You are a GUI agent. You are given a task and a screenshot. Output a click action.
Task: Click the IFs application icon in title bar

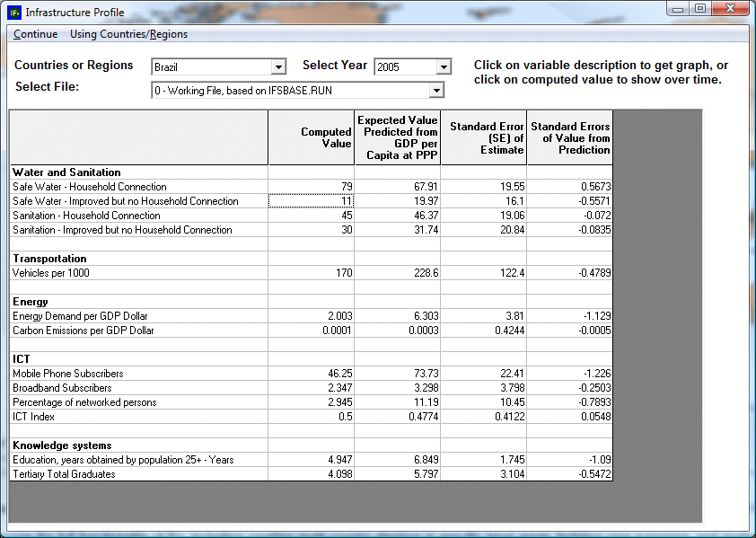coord(13,13)
